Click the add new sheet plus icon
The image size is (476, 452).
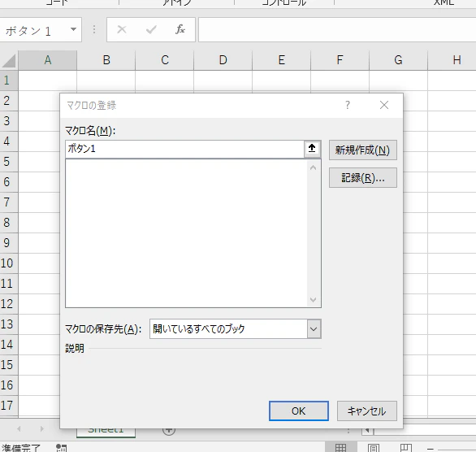pos(169,431)
